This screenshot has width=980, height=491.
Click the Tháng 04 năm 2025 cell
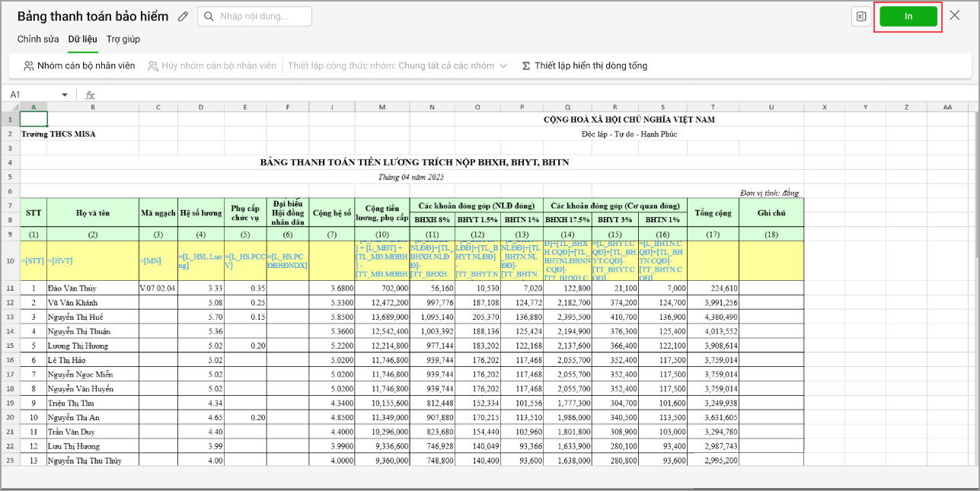click(x=411, y=177)
